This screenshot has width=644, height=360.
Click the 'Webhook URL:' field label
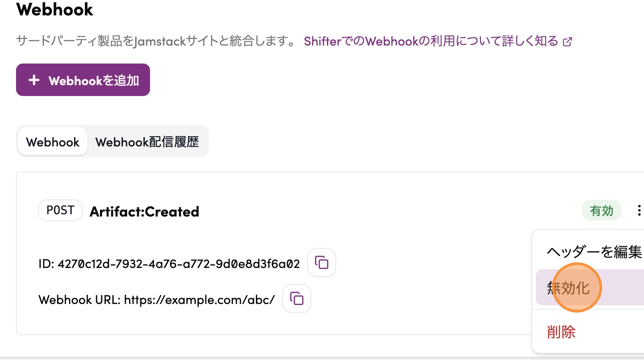pyautogui.click(x=79, y=300)
